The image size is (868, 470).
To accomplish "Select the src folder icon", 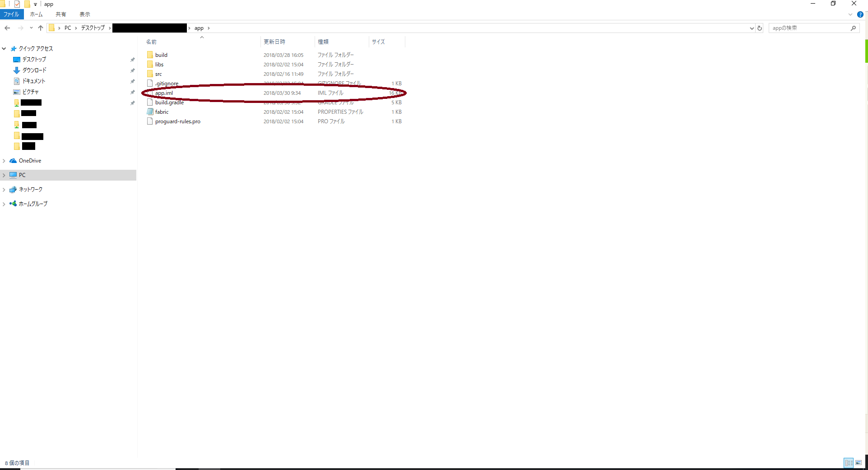I will tap(150, 74).
